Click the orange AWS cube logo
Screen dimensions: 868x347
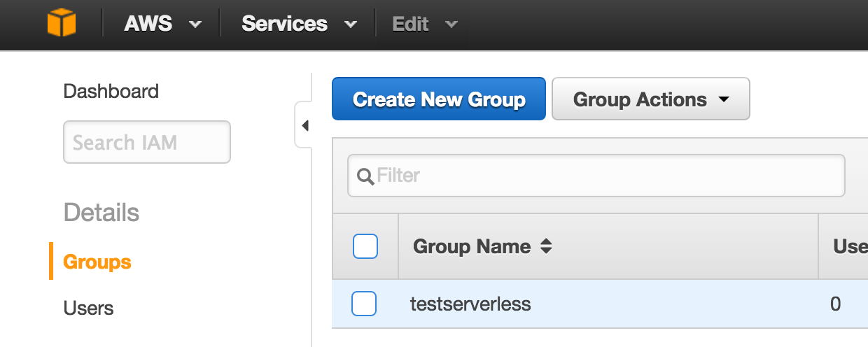(x=61, y=24)
